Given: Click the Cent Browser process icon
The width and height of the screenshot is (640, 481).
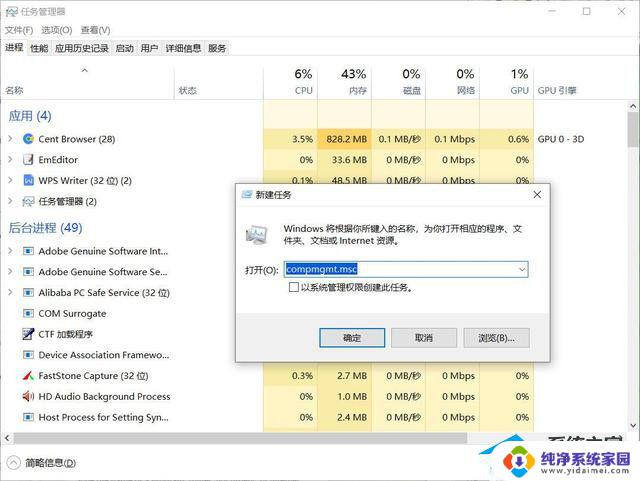Looking at the screenshot, I should click(28, 139).
